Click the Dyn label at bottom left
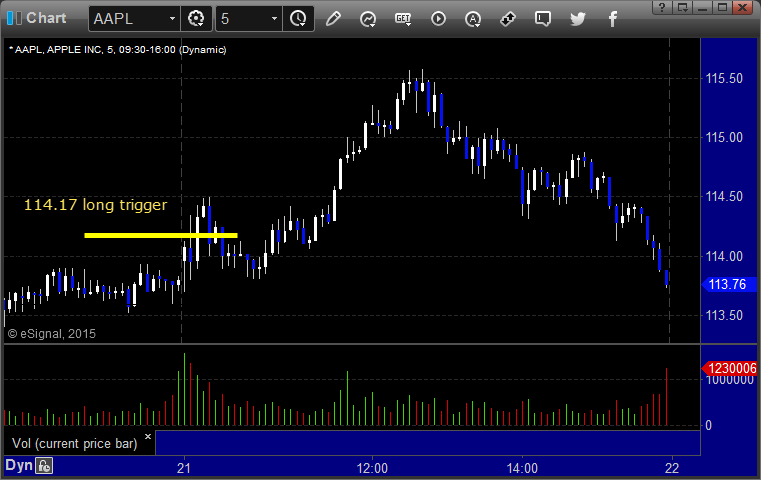761x480 pixels. click(19, 465)
